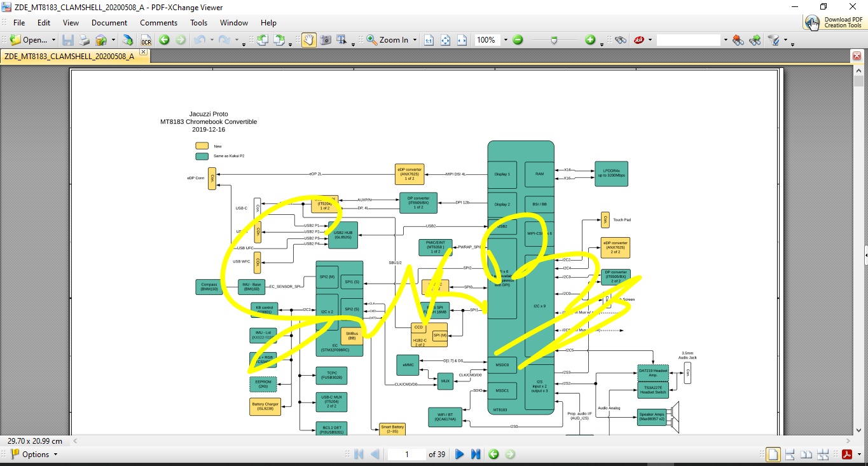Expand the Open recent files dropdown arrow

[53, 40]
